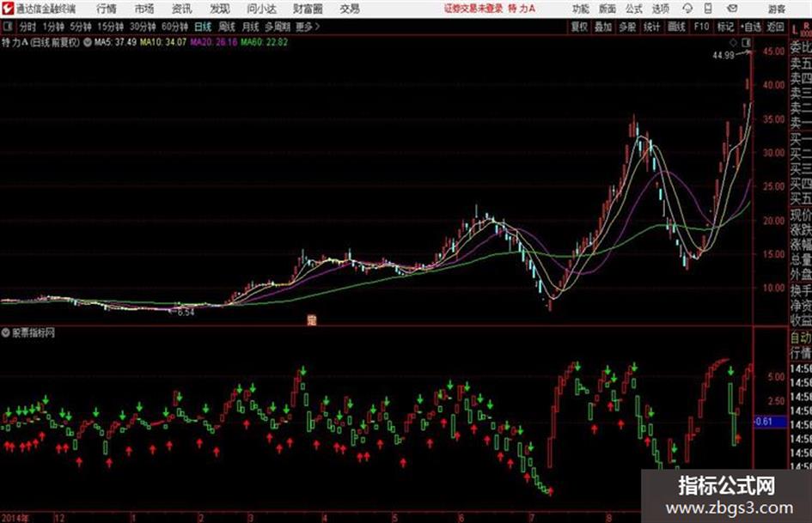Click the 游客 user account label
This screenshot has width=812, height=523.
point(776,9)
